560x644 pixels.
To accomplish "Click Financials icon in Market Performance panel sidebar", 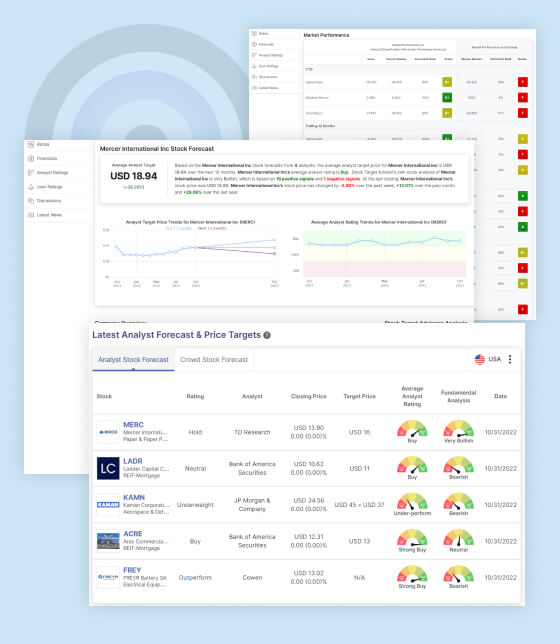I will pyautogui.click(x=254, y=44).
